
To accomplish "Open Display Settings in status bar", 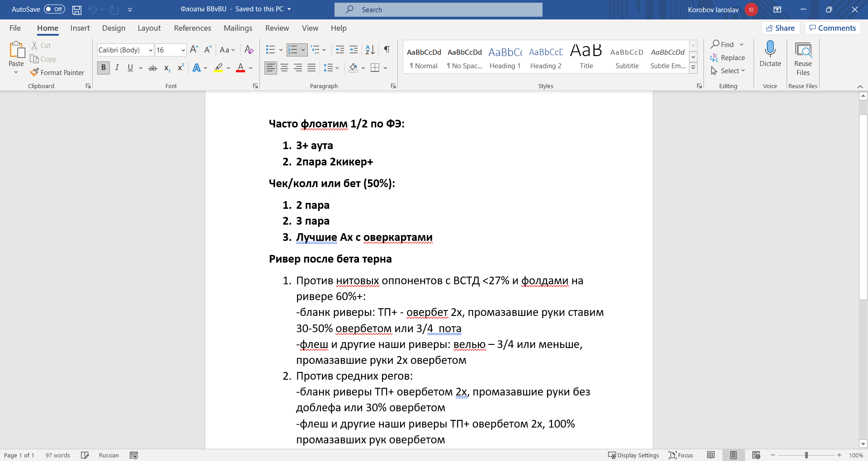I will tap(633, 455).
